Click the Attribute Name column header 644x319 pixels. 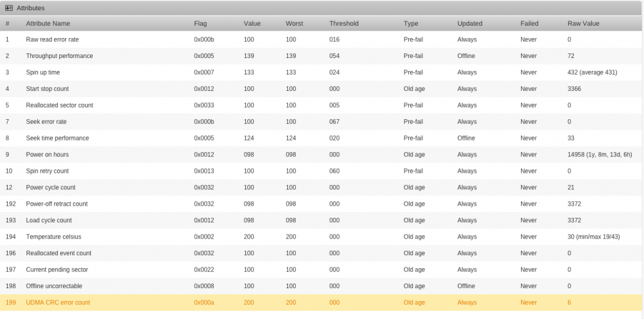point(48,23)
